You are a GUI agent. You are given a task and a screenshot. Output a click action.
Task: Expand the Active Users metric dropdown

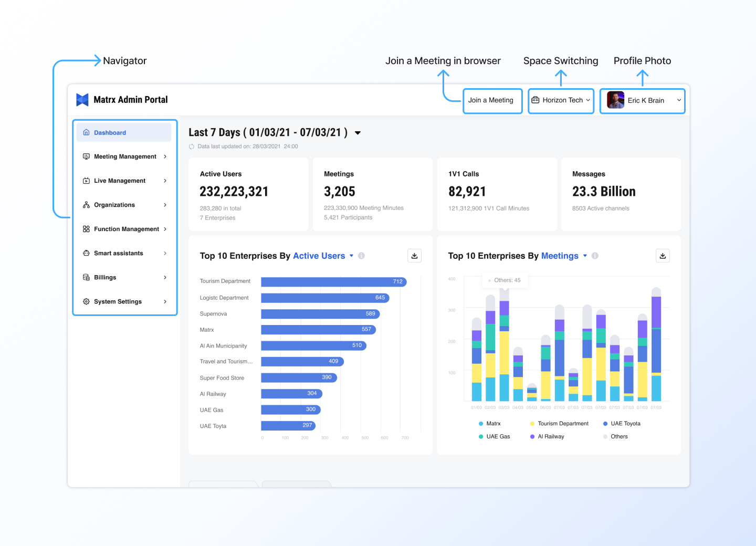[x=351, y=256]
